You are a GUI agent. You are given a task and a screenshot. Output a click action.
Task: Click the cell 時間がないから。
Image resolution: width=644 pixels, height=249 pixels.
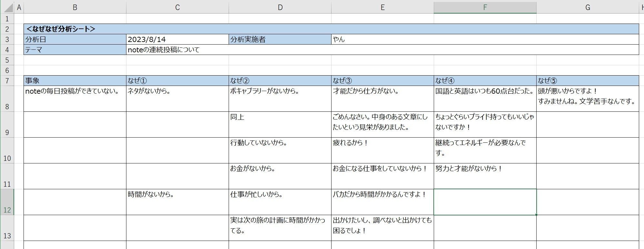coord(177,202)
